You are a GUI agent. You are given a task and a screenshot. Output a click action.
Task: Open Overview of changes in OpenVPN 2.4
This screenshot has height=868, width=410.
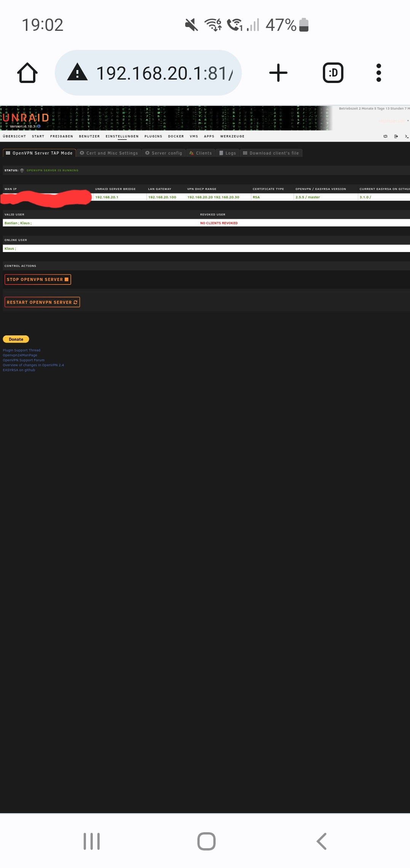point(33,365)
